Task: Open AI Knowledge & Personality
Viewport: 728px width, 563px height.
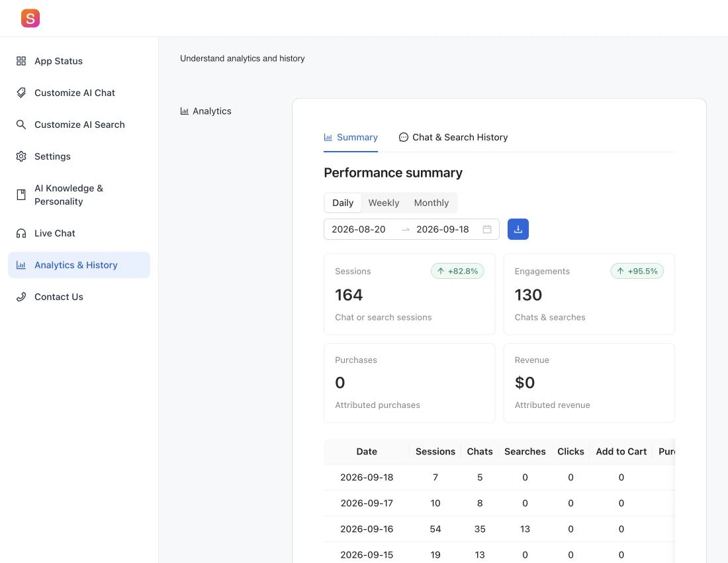Action: 79,195
